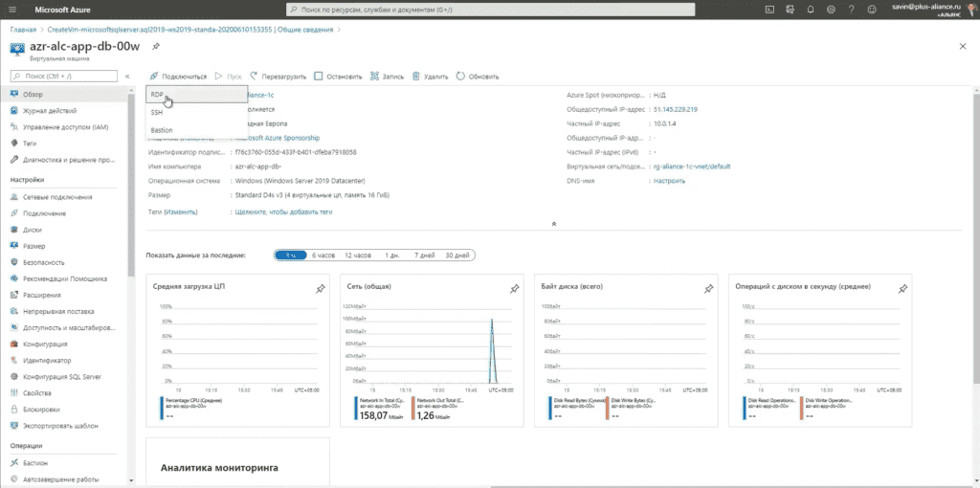Collapse sidebar with double chevron
The image size is (980, 488).
point(127,77)
